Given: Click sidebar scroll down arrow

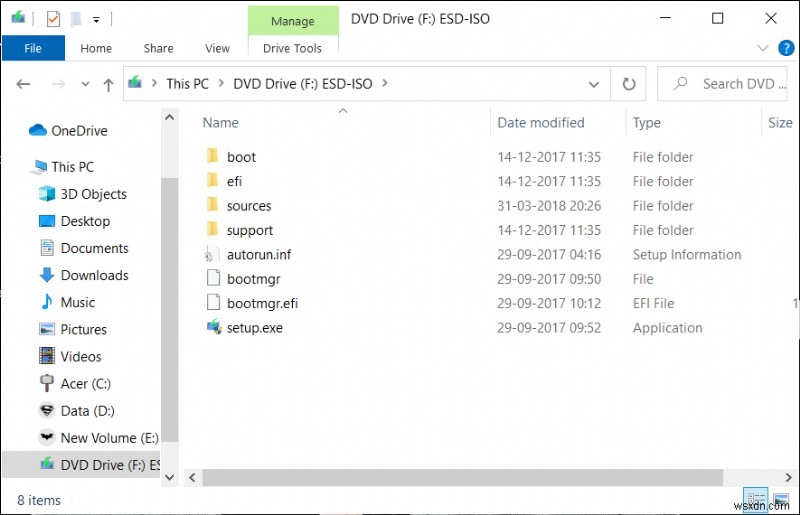Looking at the screenshot, I should [x=169, y=478].
